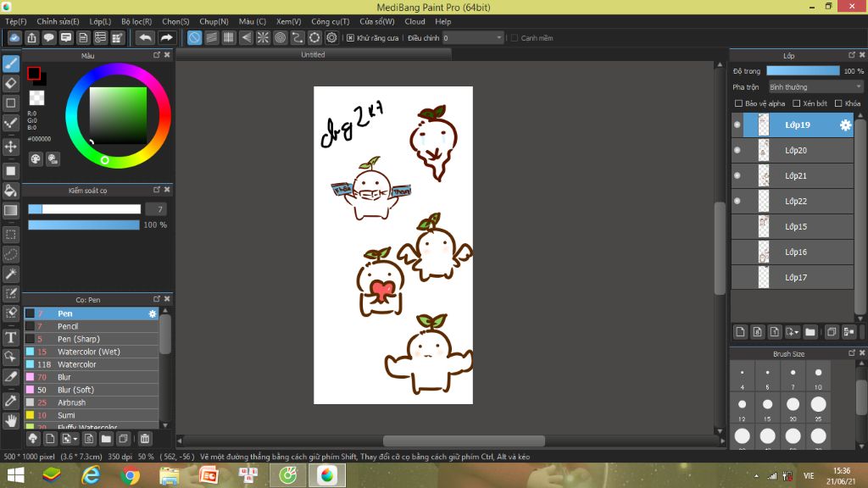Choose the Magic Wand tool

11,274
